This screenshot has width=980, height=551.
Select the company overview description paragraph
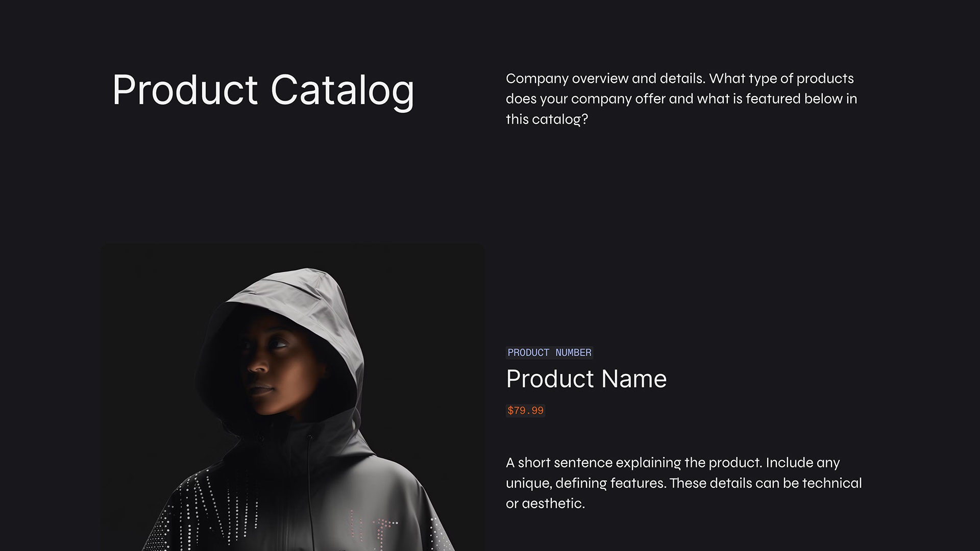click(x=681, y=99)
